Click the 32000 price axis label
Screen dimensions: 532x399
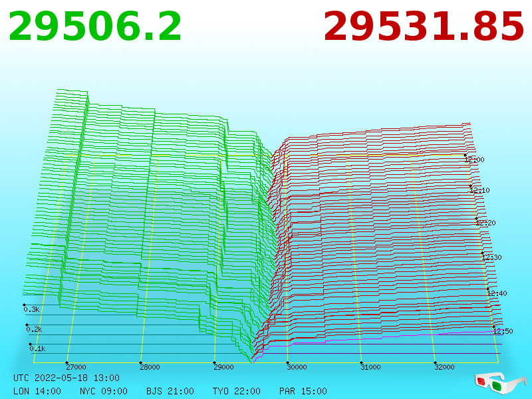click(x=444, y=367)
